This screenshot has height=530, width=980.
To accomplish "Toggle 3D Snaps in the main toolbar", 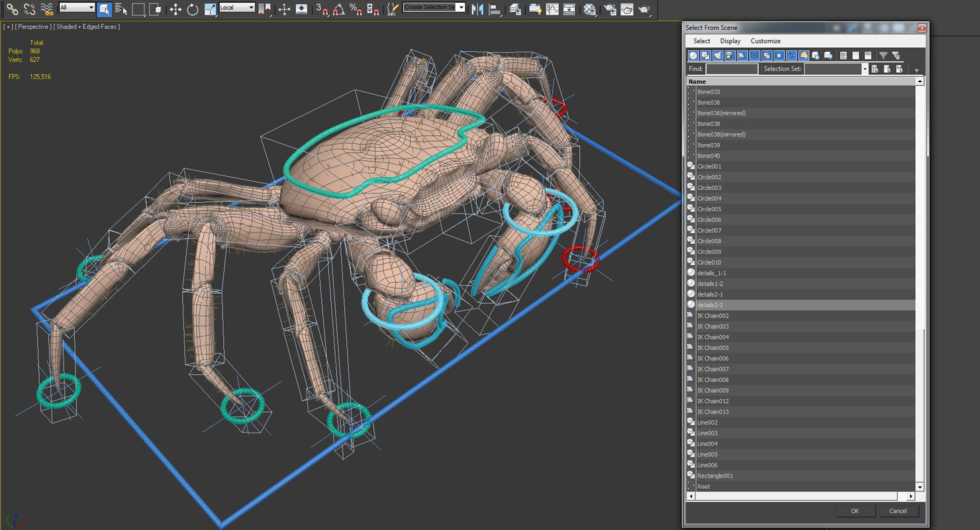I will pyautogui.click(x=322, y=9).
